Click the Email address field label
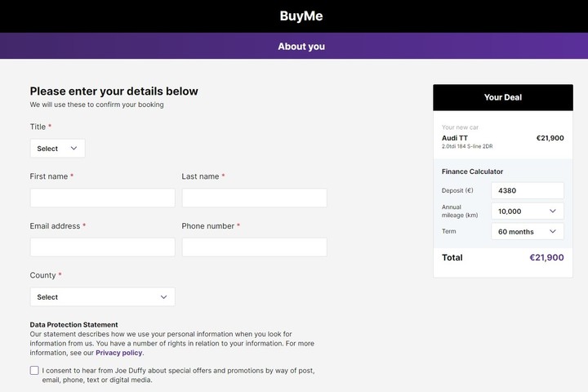 pos(55,226)
